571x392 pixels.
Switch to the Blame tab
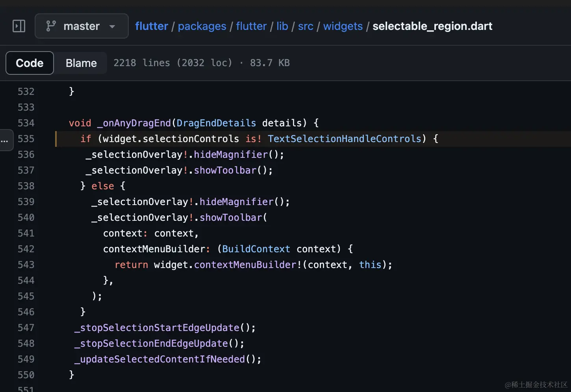81,63
